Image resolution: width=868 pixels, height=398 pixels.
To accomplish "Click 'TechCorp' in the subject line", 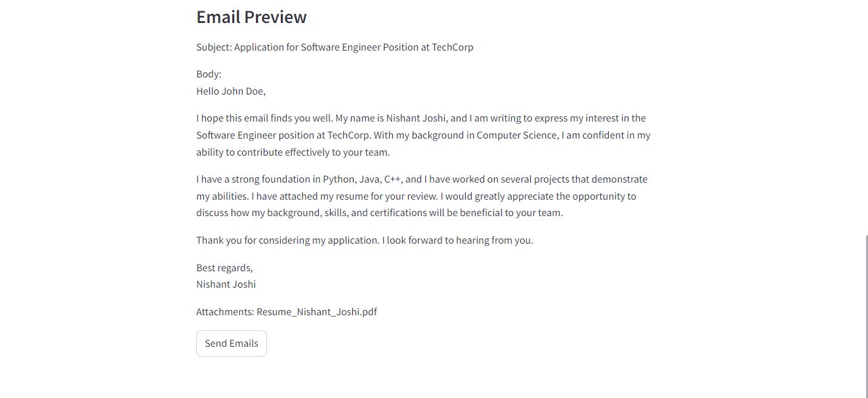I will pyautogui.click(x=453, y=47).
